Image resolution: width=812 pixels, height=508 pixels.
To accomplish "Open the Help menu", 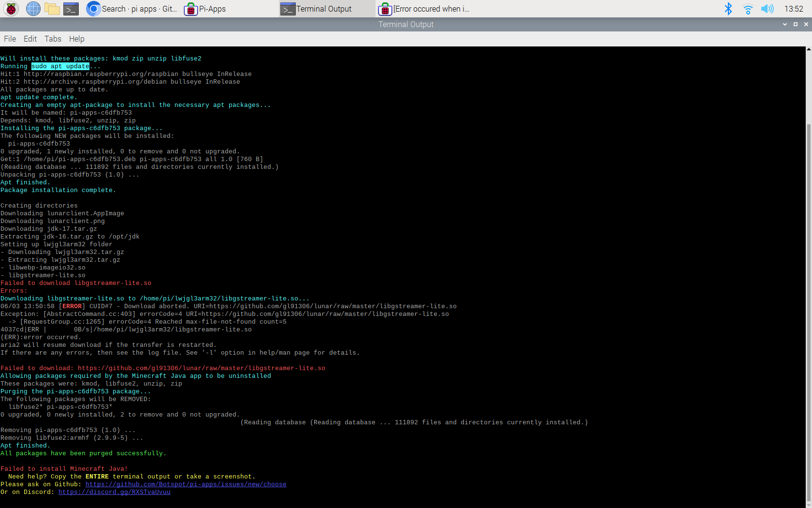I will (x=76, y=39).
